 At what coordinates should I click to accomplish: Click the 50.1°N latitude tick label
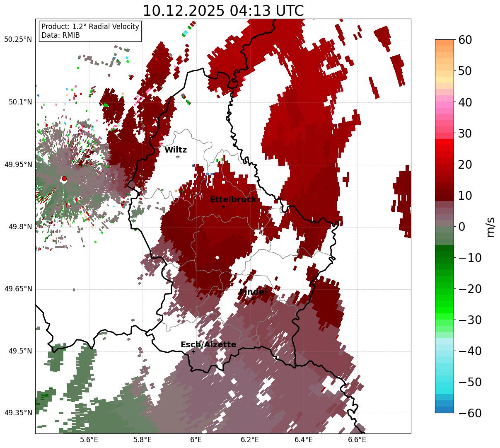pyautogui.click(x=20, y=102)
